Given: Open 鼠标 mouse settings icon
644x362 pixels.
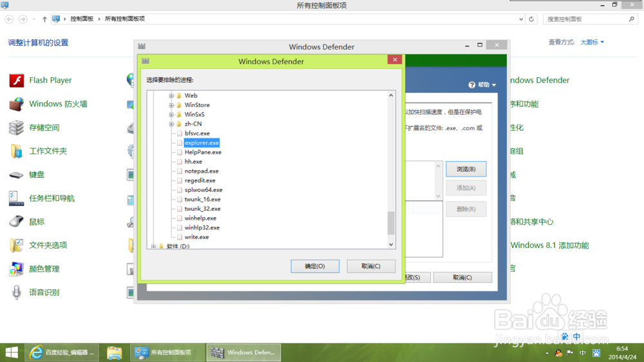Looking at the screenshot, I should click(17, 222).
